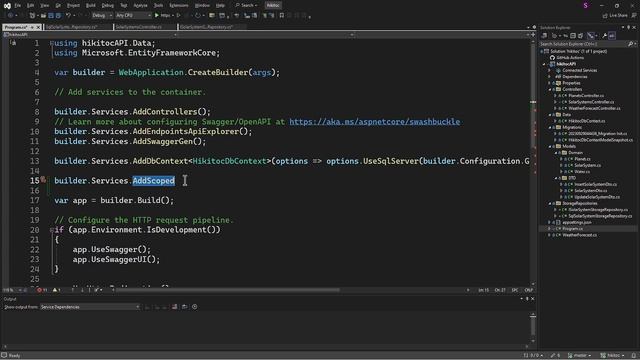Click the Properties wrench icon in Solution Explorer
The height and width of the screenshot is (360, 640).
[x=604, y=36]
